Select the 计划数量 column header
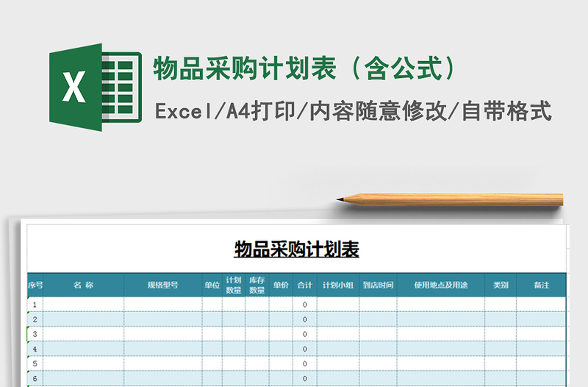The image size is (588, 387). click(234, 285)
